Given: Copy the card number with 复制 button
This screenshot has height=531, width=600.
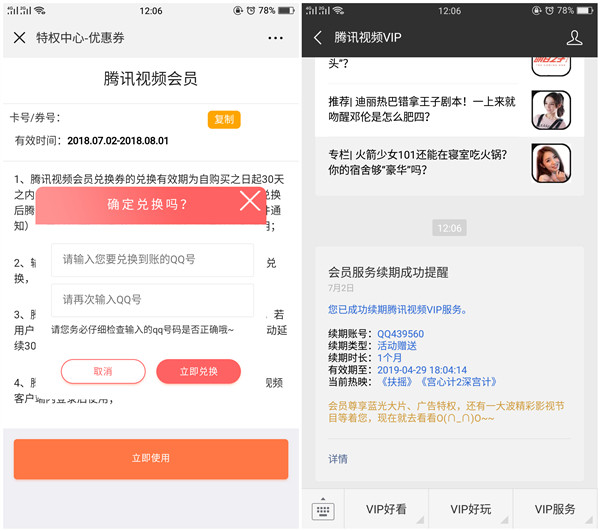Looking at the screenshot, I should (x=224, y=119).
